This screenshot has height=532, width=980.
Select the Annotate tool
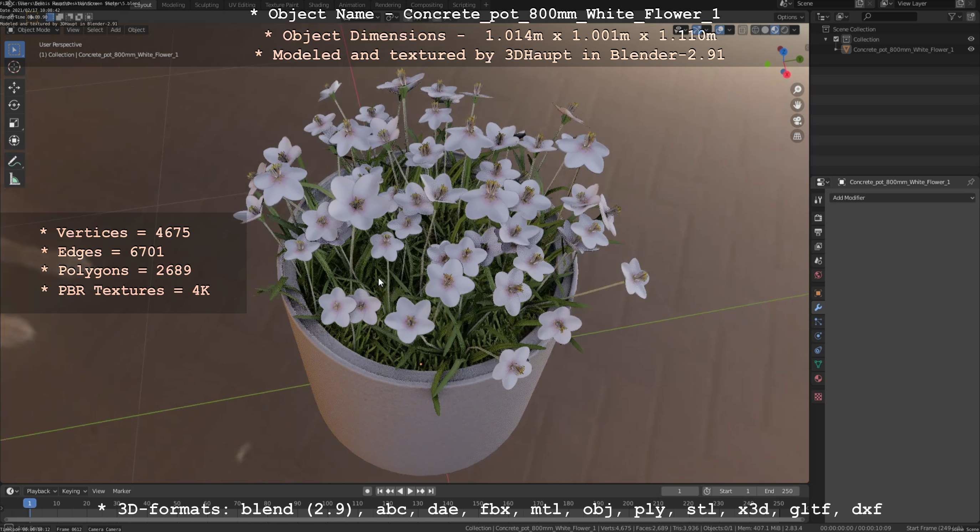click(15, 161)
